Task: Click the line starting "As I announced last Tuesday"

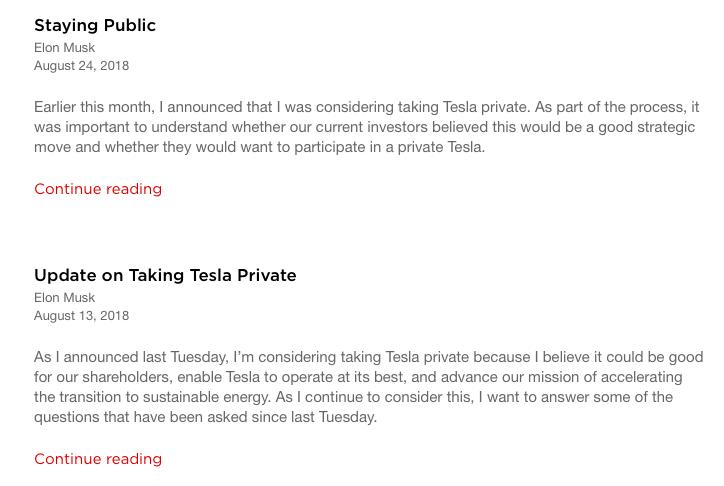Action: (368, 357)
